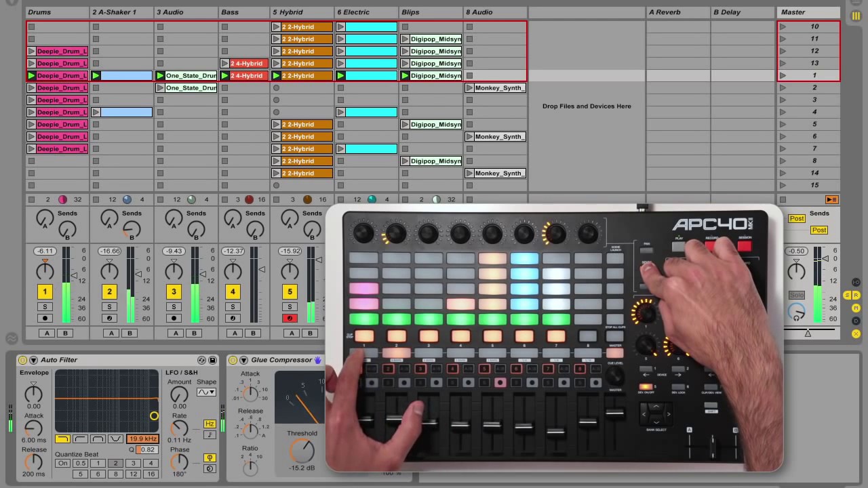Assign track 1 to crossfader A
The width and height of the screenshot is (868, 488).
click(47, 333)
